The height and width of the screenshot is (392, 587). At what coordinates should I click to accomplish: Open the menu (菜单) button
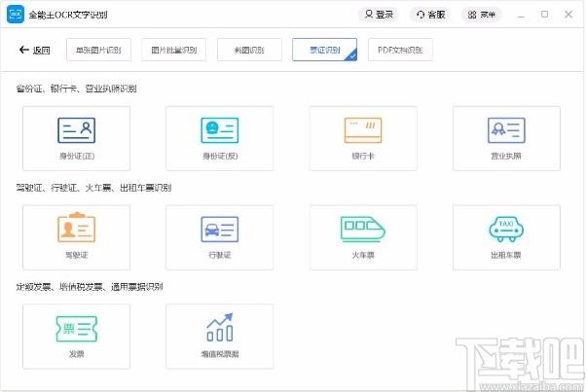point(482,15)
